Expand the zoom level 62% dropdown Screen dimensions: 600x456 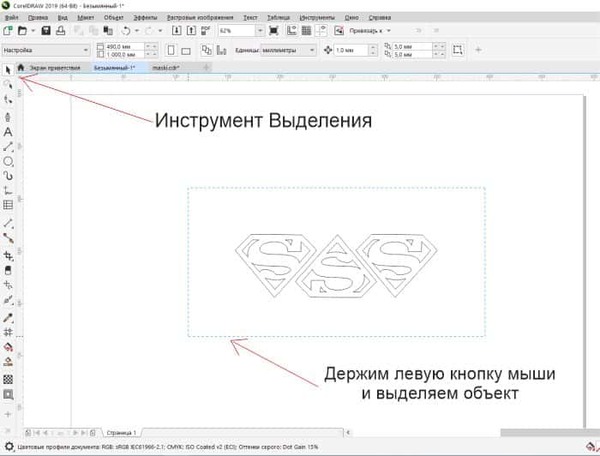pos(244,31)
